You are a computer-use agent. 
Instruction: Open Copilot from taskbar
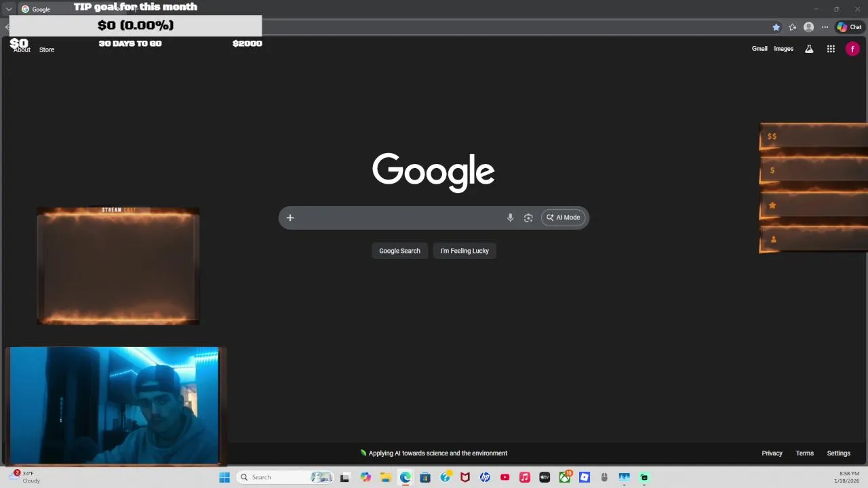click(x=366, y=477)
